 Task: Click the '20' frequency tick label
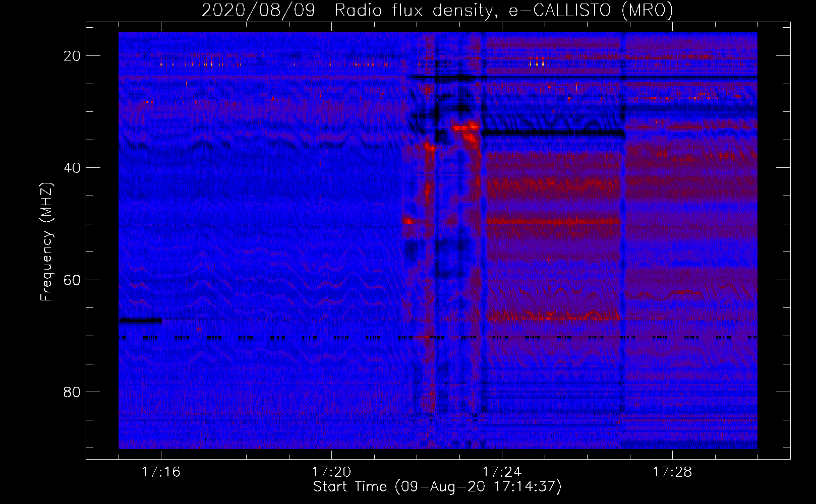72,56
